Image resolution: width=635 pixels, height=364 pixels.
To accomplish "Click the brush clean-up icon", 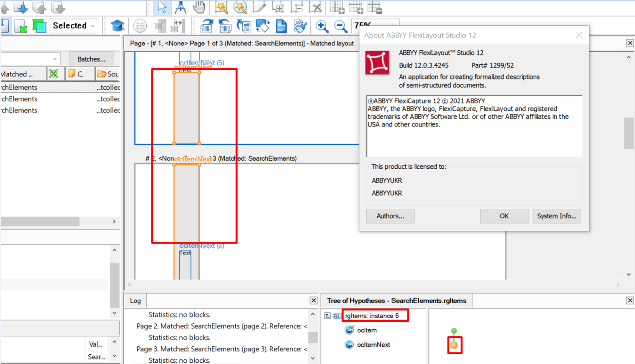I will [300, 26].
